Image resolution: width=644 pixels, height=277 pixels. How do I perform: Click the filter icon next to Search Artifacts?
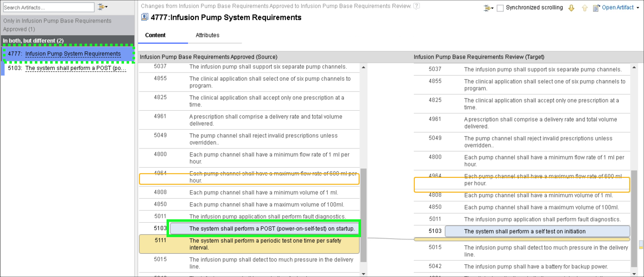pos(102,7)
